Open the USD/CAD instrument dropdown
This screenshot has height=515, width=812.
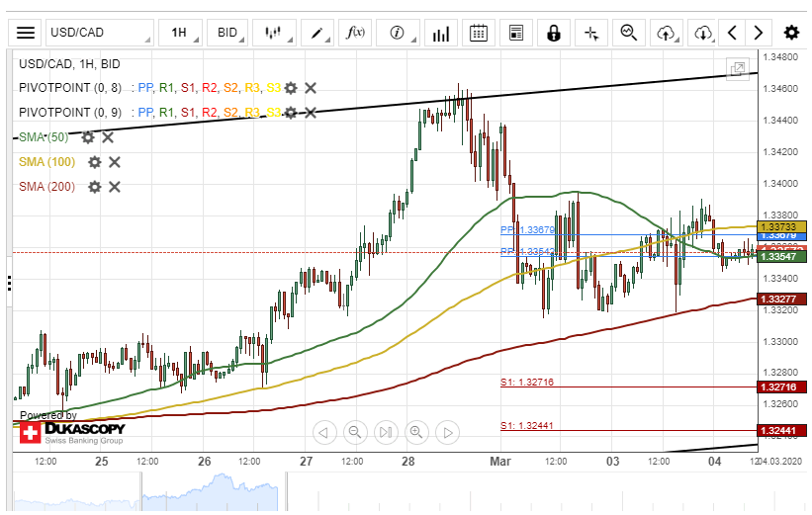coord(100,34)
